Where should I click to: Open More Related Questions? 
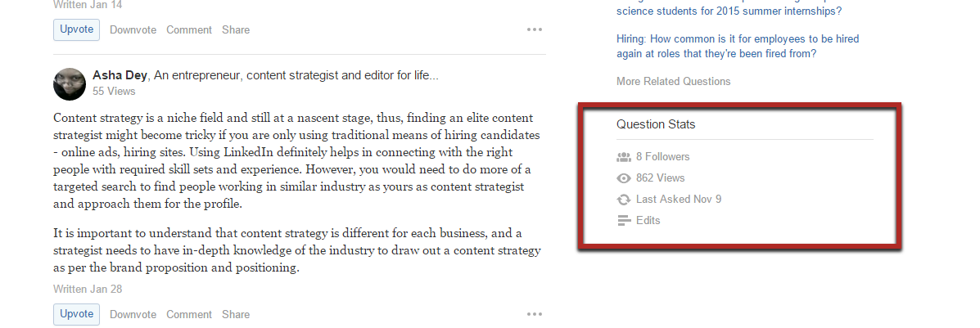tap(673, 82)
